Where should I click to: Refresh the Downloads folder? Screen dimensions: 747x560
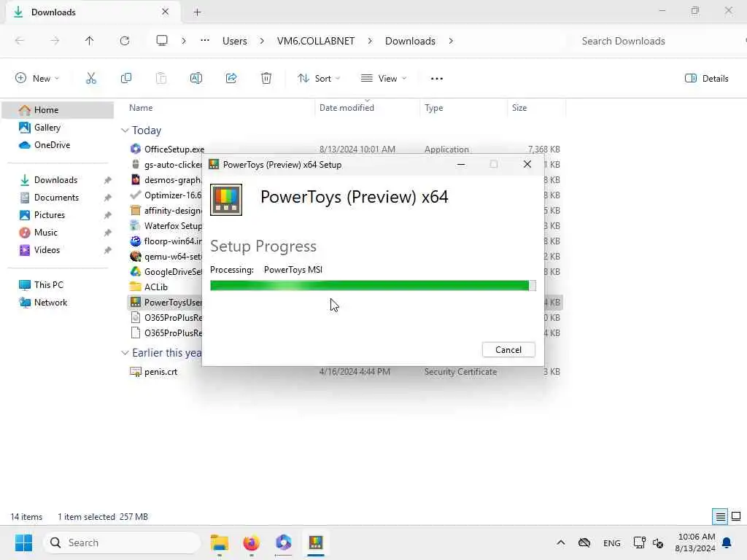coord(125,41)
